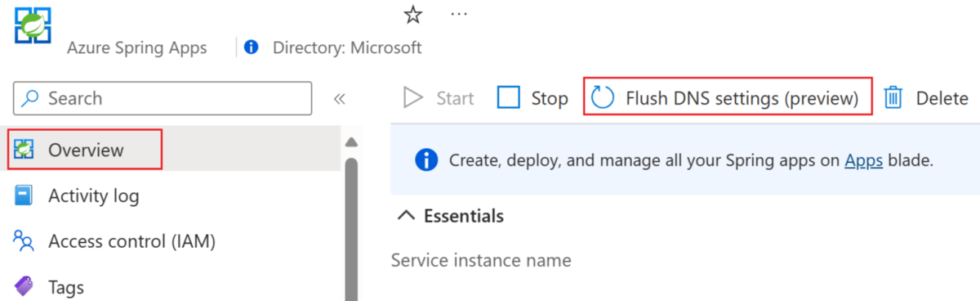Click into the Search input field
This screenshot has width=980, height=301.
click(x=163, y=99)
